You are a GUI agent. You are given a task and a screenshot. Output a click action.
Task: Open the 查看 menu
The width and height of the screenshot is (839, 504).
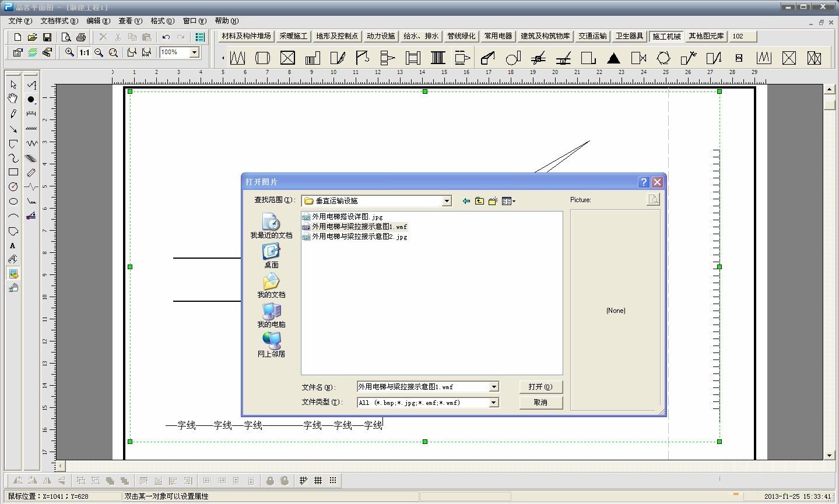[130, 21]
